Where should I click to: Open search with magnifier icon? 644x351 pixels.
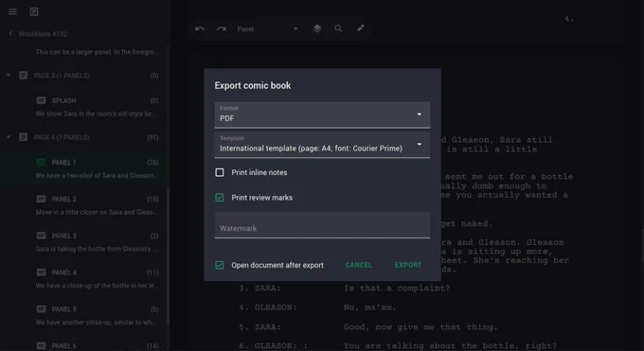click(x=338, y=28)
